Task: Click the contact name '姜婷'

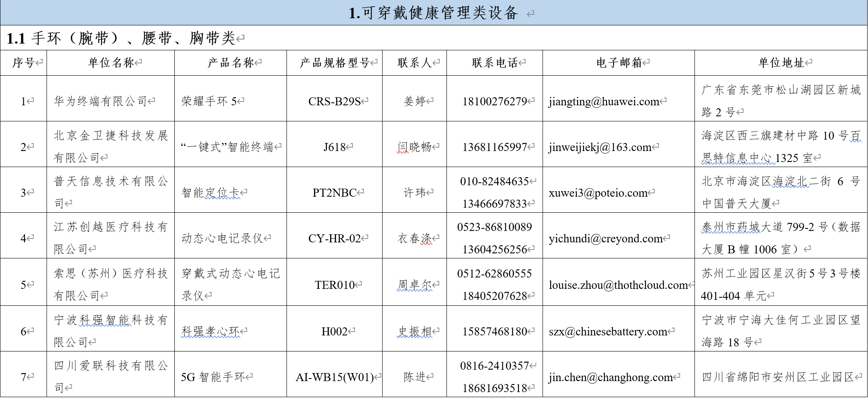Action: pyautogui.click(x=415, y=101)
